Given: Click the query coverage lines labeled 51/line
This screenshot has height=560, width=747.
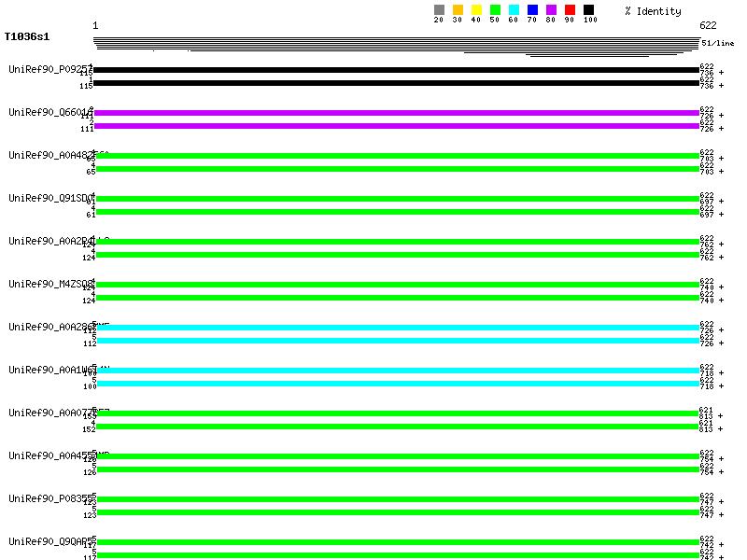Looking at the screenshot, I should (397, 44).
